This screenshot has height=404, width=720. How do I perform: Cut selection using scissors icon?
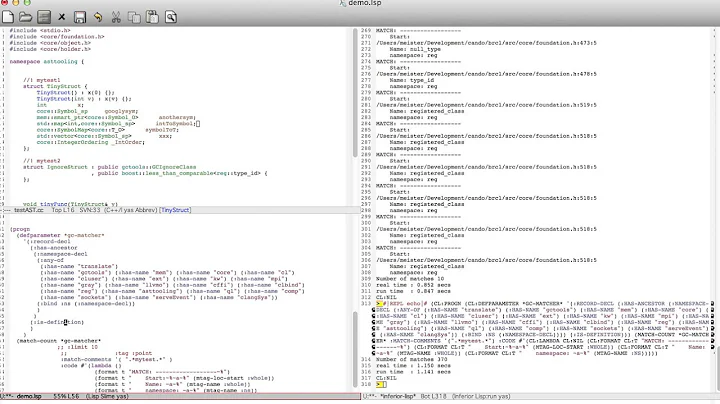coord(116,17)
